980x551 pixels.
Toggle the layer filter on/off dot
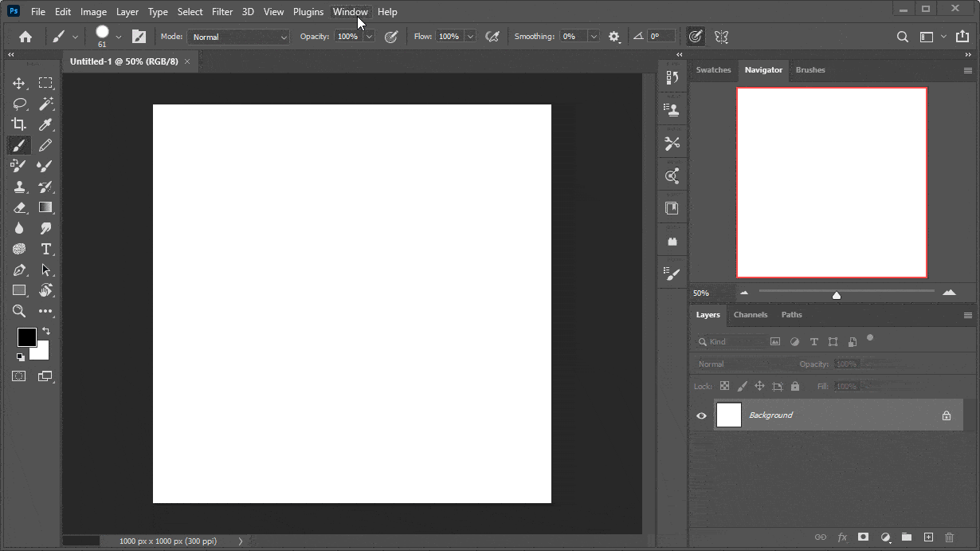[x=870, y=338]
